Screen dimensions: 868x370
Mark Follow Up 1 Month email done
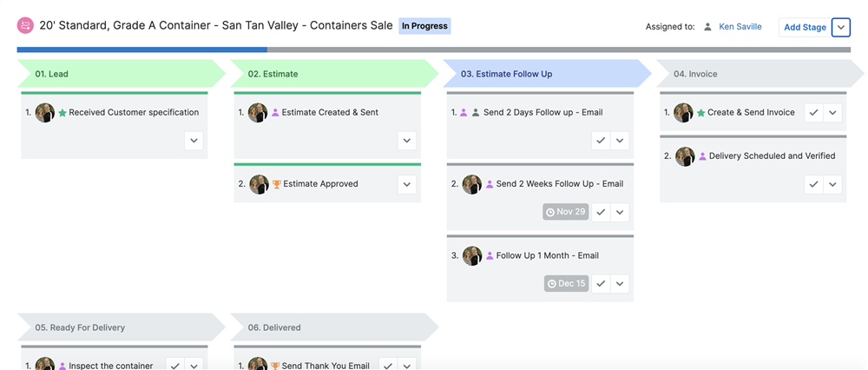tap(602, 284)
